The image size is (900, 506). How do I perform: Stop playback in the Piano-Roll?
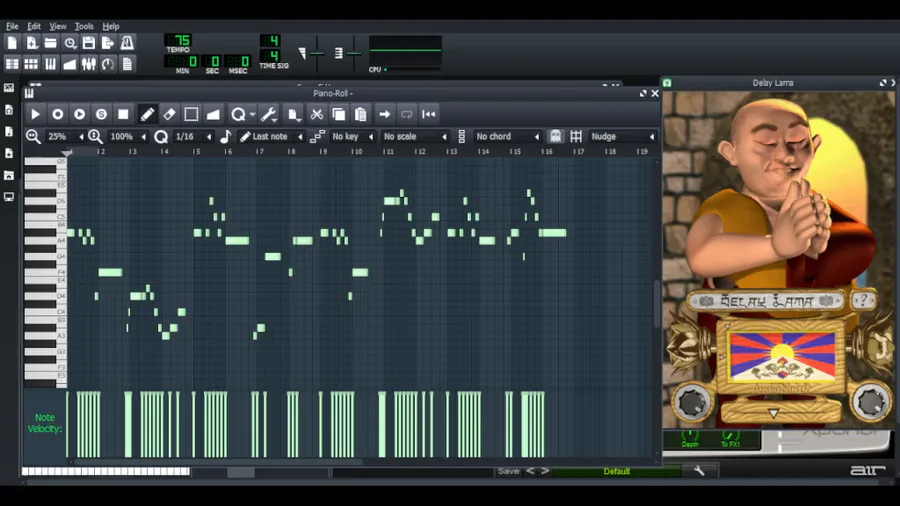(x=123, y=114)
